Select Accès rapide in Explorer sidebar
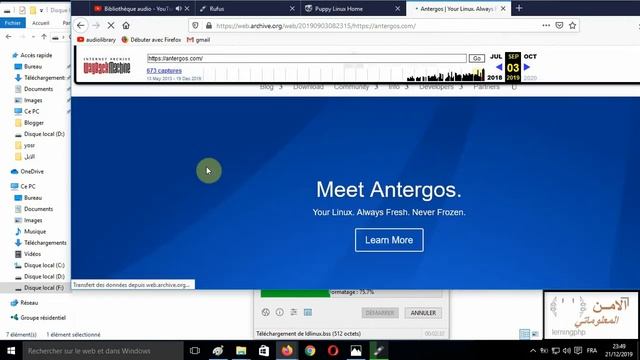Screen dimensions: 640x360 (36, 55)
